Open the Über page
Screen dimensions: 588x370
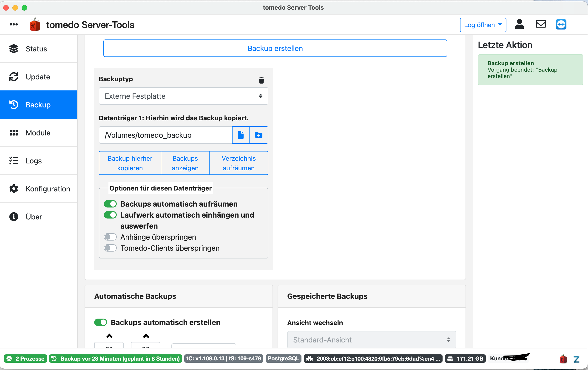[x=39, y=217]
